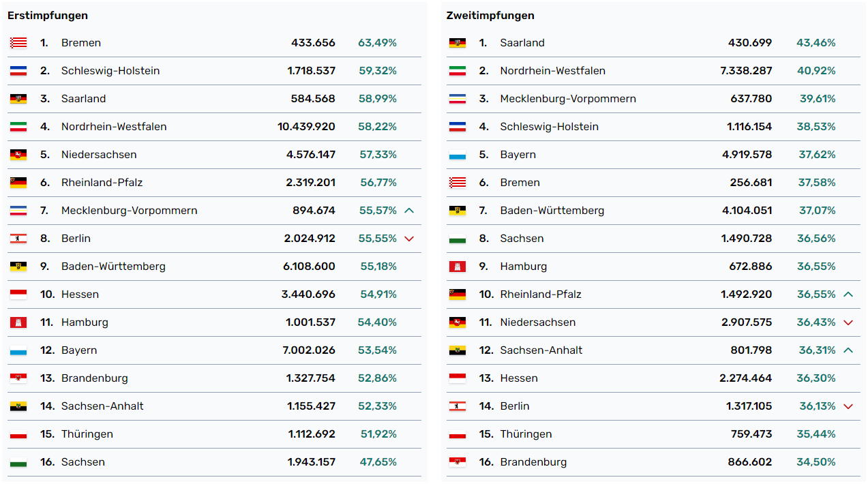
Task: Click up arrow next to Sachsen-Anhalt 36,31%
Action: (x=848, y=350)
